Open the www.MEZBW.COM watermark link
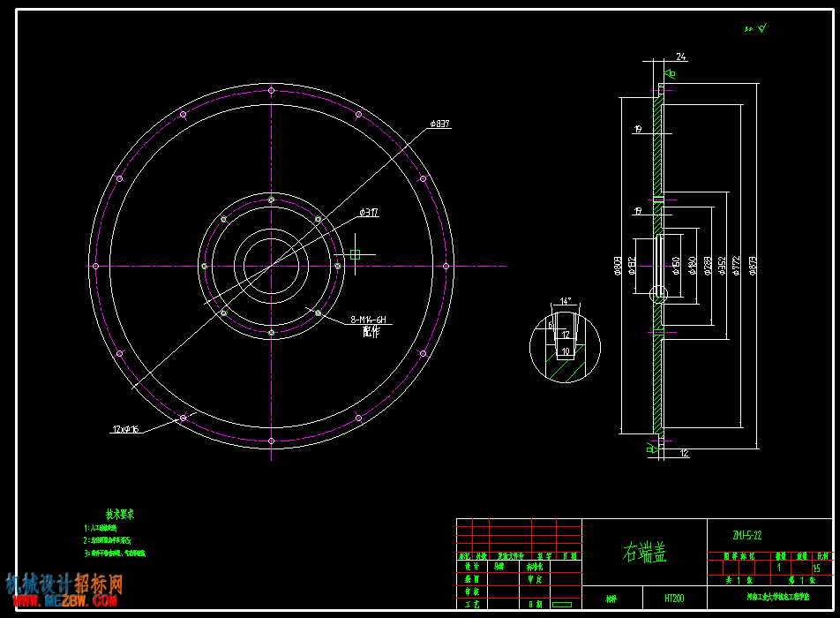Viewport: 840px width, 618px height. coord(65,601)
